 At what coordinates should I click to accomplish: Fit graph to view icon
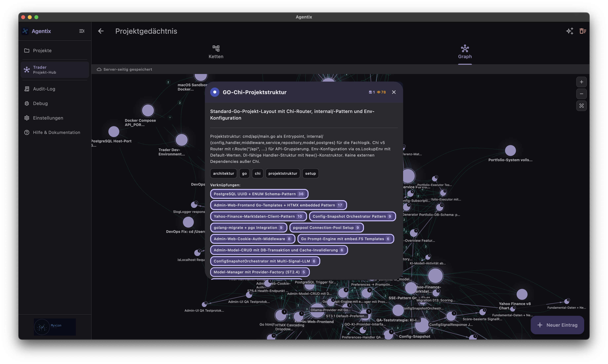581,106
